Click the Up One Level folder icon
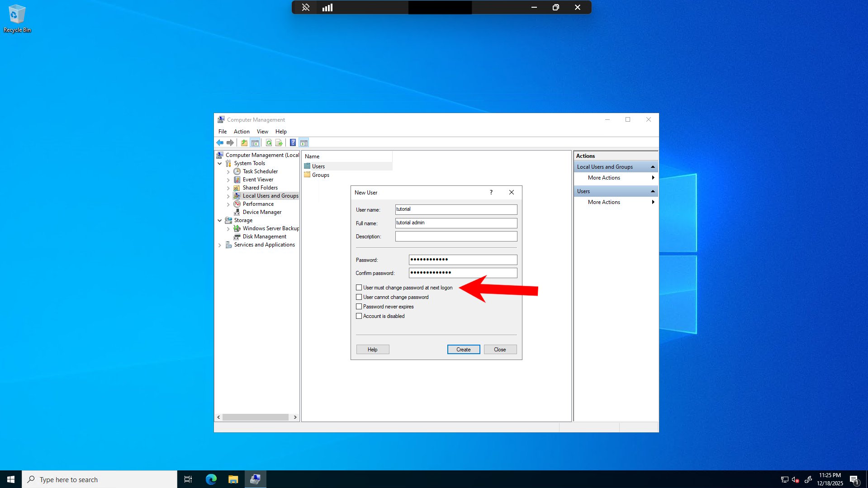The width and height of the screenshot is (868, 488). [244, 143]
